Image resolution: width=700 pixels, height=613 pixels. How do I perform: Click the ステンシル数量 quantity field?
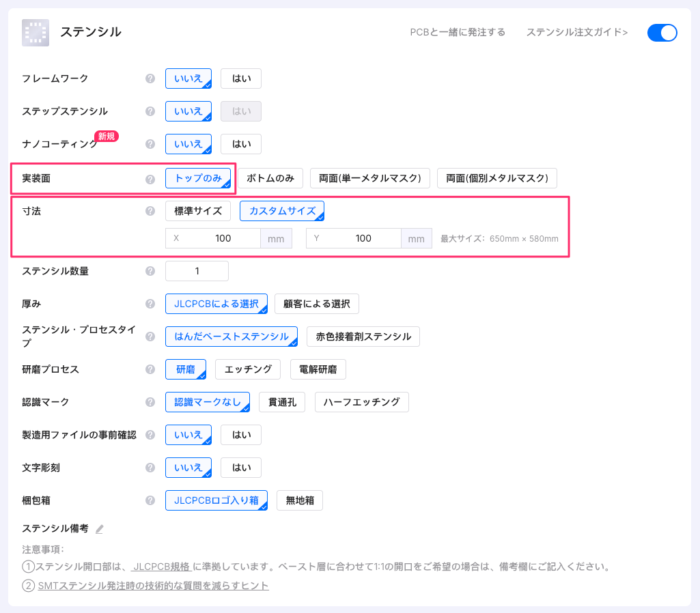pos(197,271)
